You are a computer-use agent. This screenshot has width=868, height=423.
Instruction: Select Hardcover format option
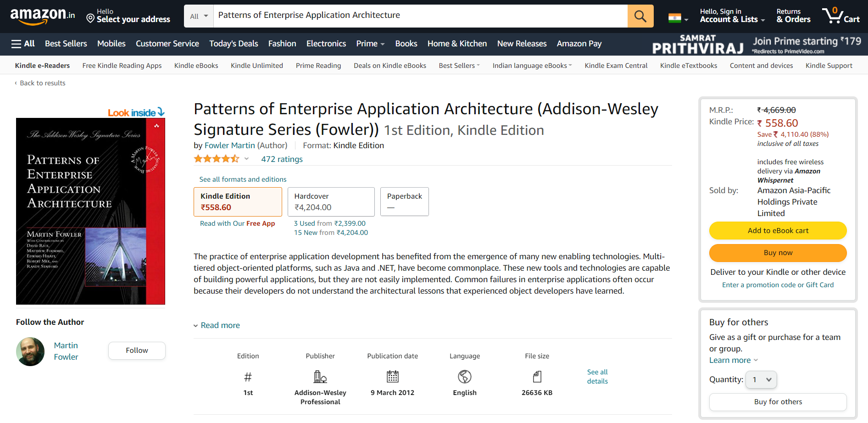click(x=331, y=201)
